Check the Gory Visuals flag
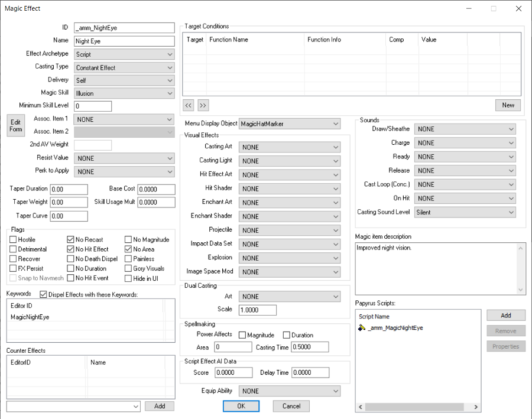 pos(128,268)
